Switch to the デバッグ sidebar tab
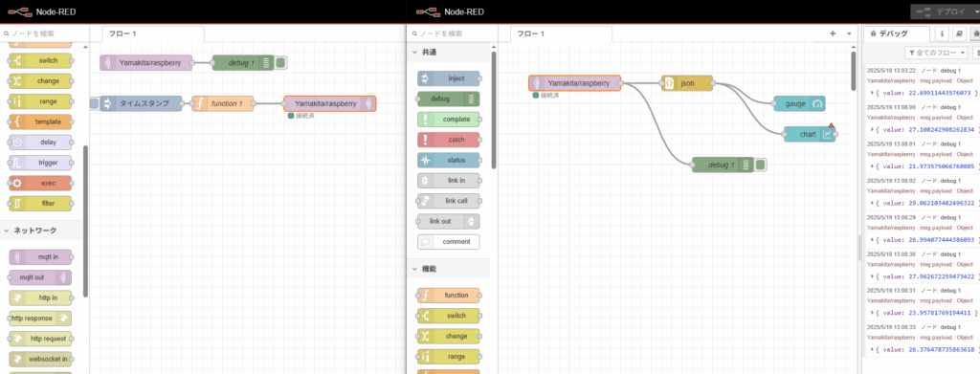The width and height of the screenshot is (980, 374). [895, 33]
